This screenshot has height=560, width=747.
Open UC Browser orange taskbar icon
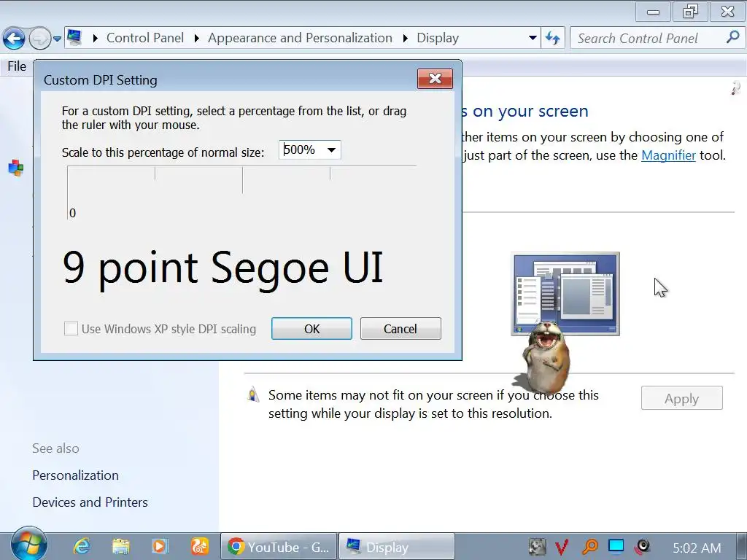coord(200,546)
